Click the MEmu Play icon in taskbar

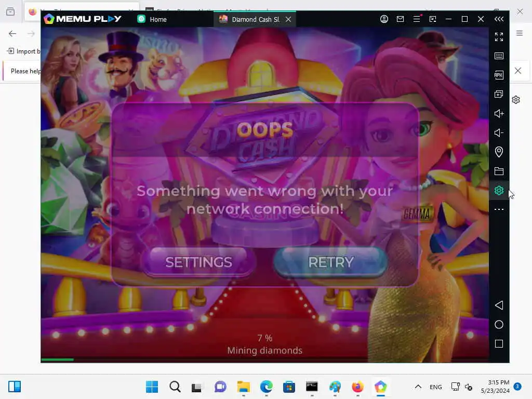pos(380,387)
